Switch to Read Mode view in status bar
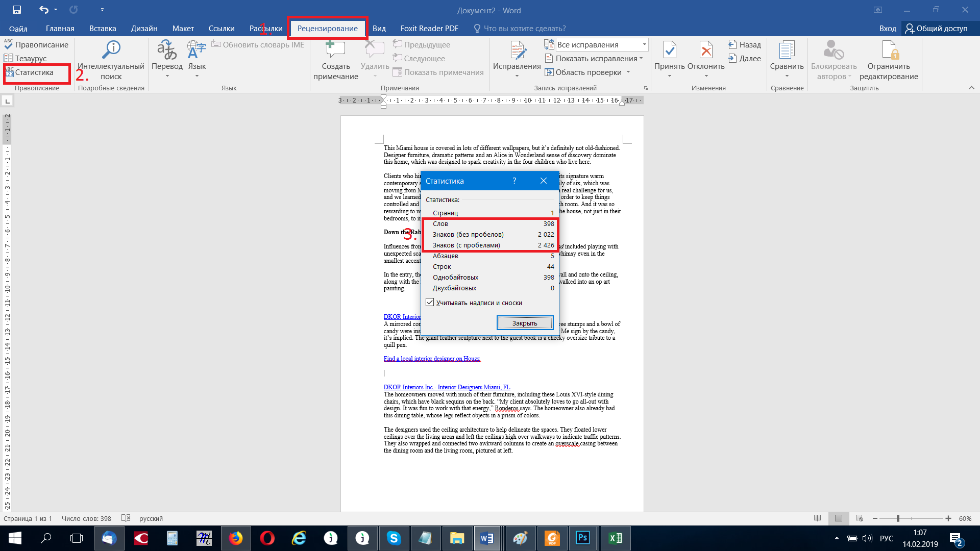980x551 pixels. 818,518
